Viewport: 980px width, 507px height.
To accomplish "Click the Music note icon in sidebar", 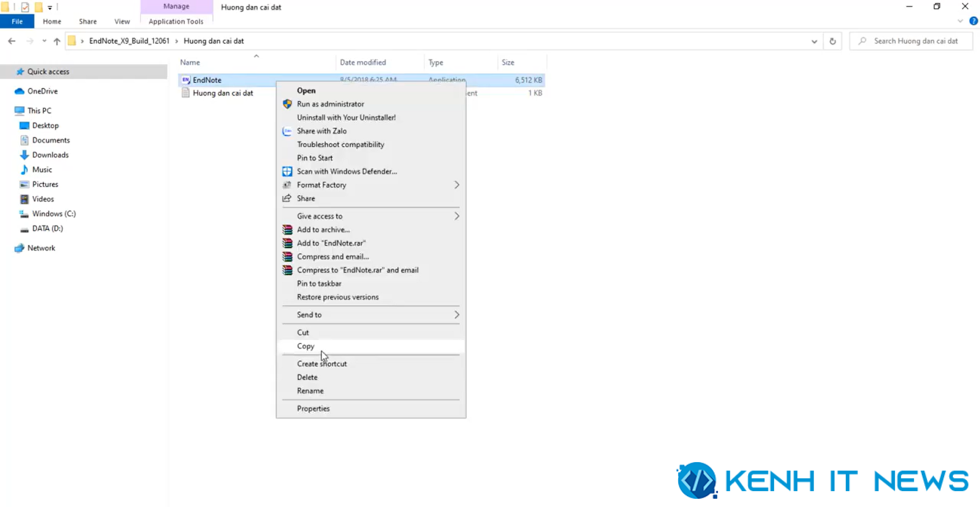I will click(x=24, y=170).
